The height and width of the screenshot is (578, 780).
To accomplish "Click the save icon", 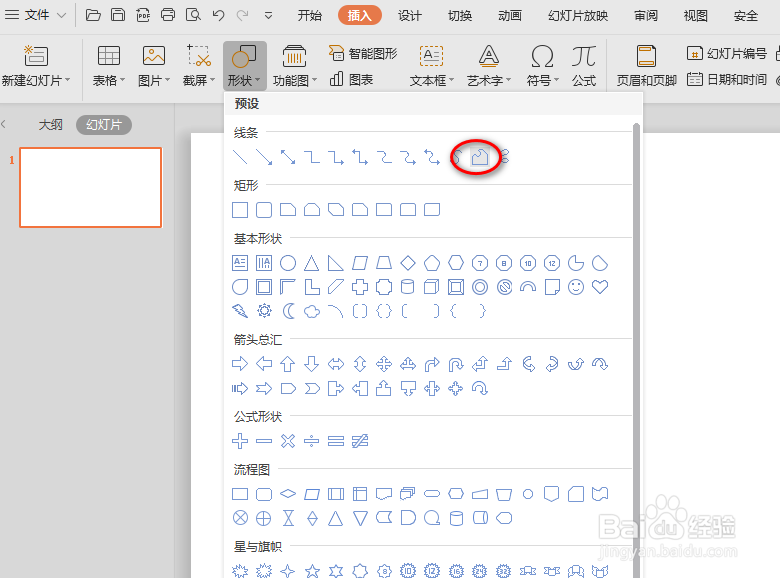I will [x=118, y=15].
